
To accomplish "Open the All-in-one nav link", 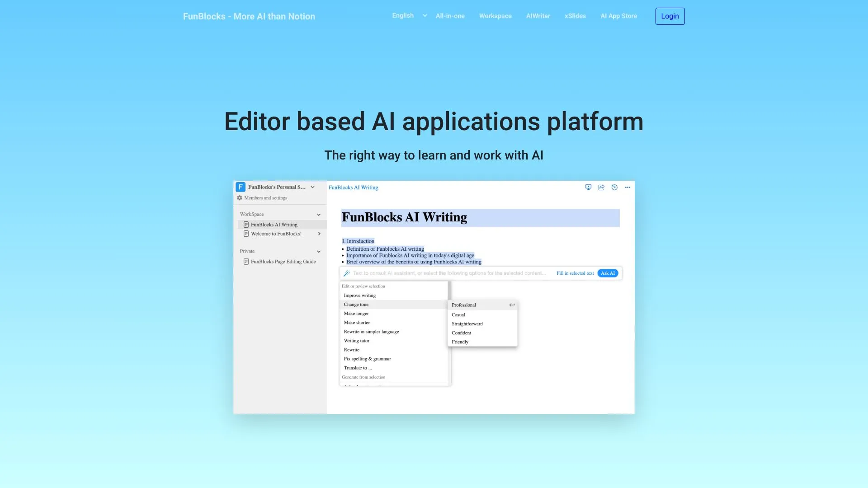I will coord(450,16).
